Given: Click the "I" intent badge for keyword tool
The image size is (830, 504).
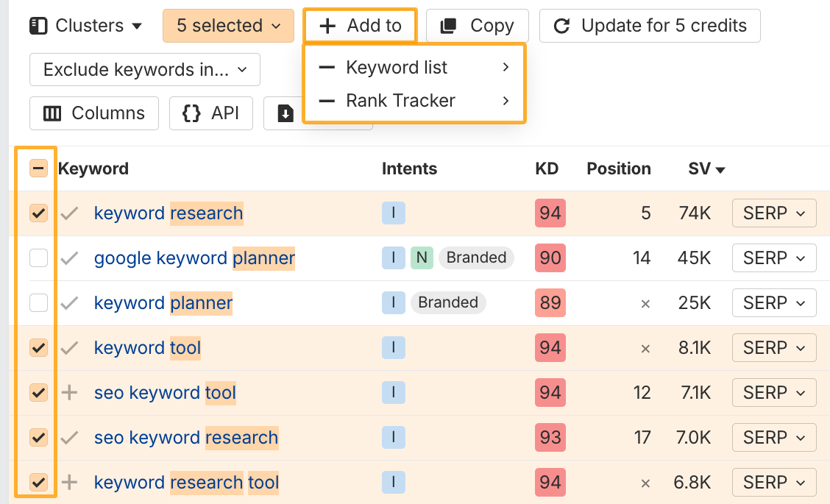Looking at the screenshot, I should click(x=394, y=347).
